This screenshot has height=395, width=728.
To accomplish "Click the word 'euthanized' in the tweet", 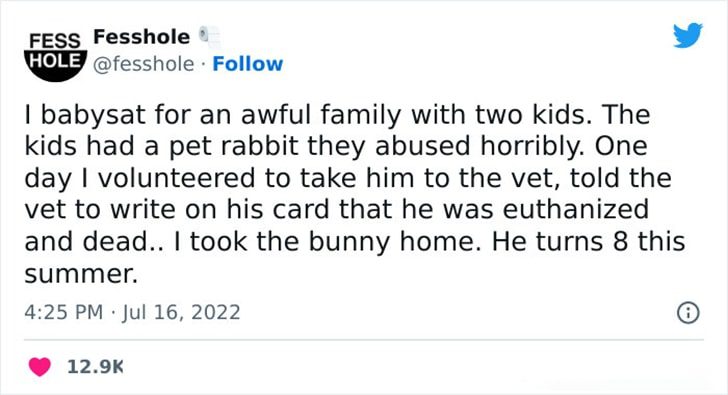I will tap(575, 209).
